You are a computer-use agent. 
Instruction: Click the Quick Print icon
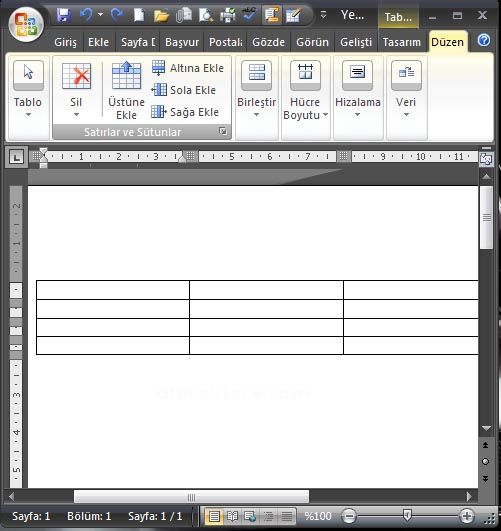(228, 16)
